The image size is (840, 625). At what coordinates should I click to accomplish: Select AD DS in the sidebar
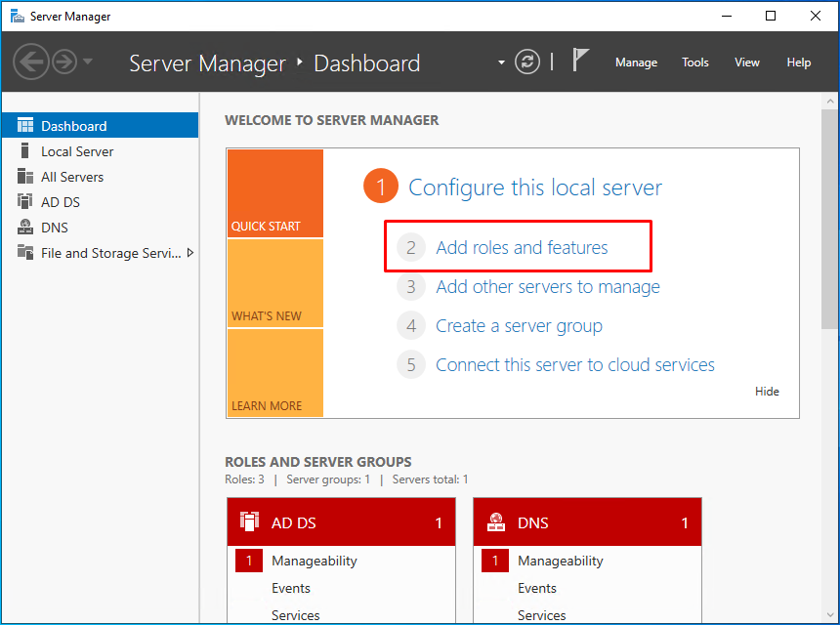pyautogui.click(x=101, y=202)
